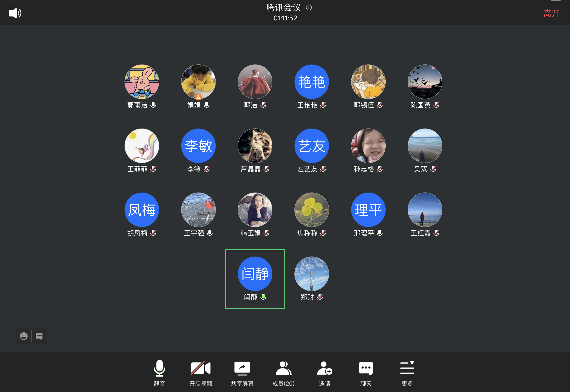The height and width of the screenshot is (392, 570).
Task: Open meeting info next to 腾讯会议 title
Action: pos(309,8)
